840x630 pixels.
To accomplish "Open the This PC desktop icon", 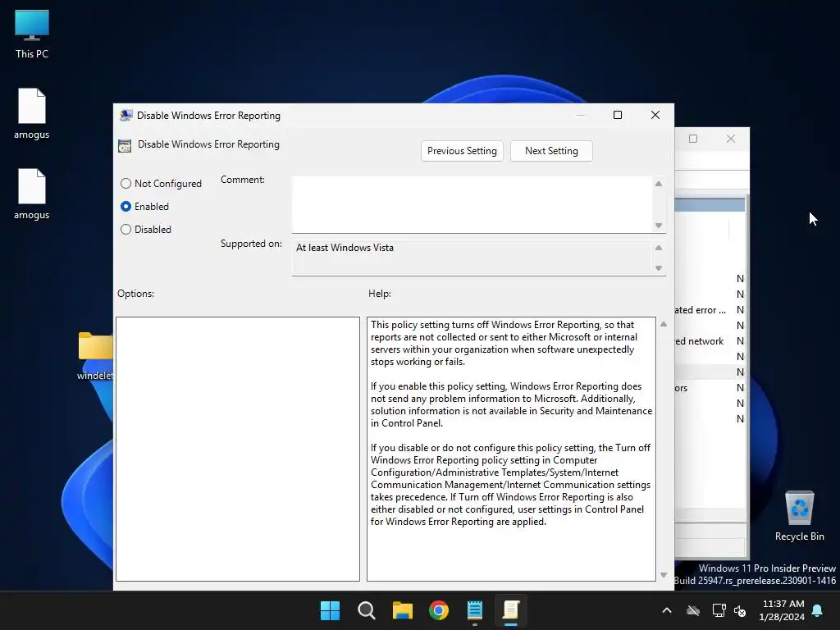I will pyautogui.click(x=32, y=34).
